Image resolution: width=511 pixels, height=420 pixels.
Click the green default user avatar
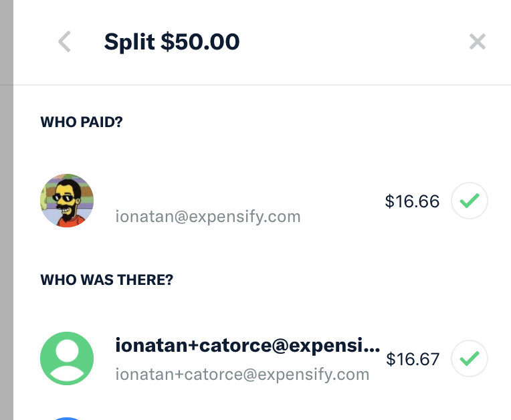click(67, 358)
